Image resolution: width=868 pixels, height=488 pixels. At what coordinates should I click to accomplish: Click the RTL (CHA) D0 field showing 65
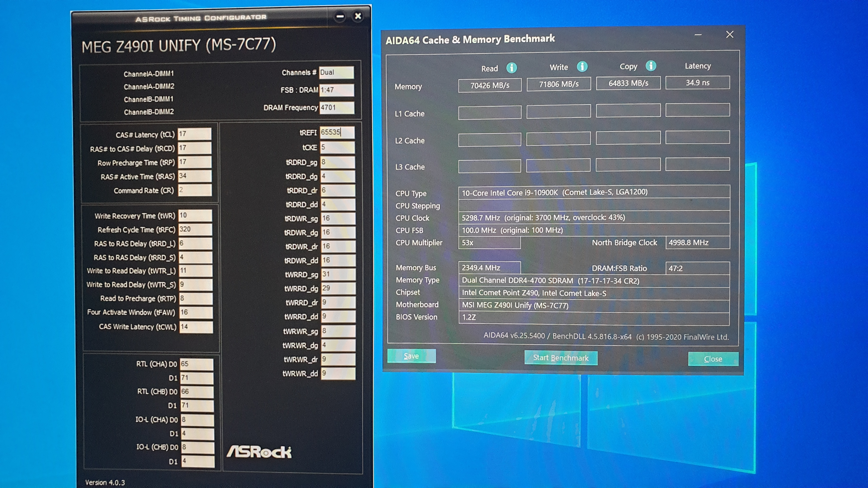click(196, 364)
